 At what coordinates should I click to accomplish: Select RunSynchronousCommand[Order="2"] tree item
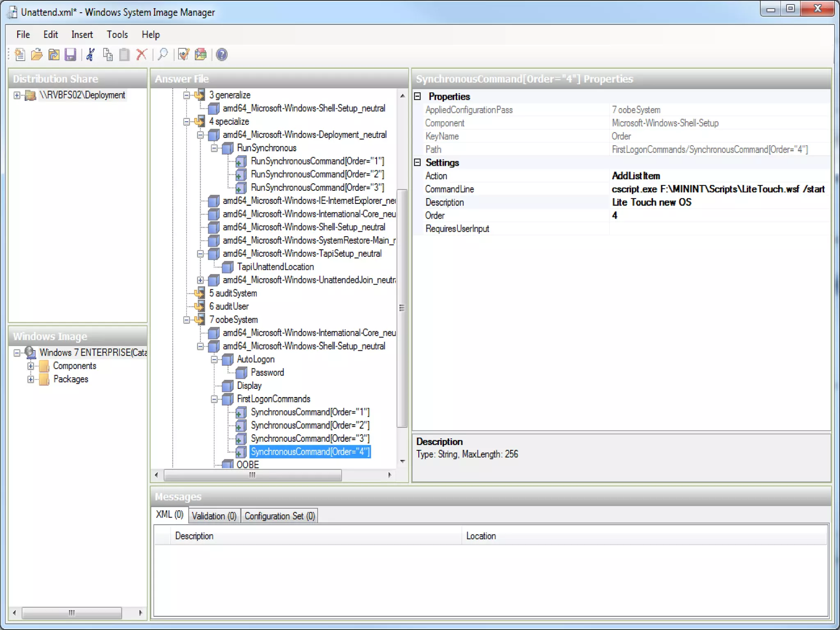(317, 174)
